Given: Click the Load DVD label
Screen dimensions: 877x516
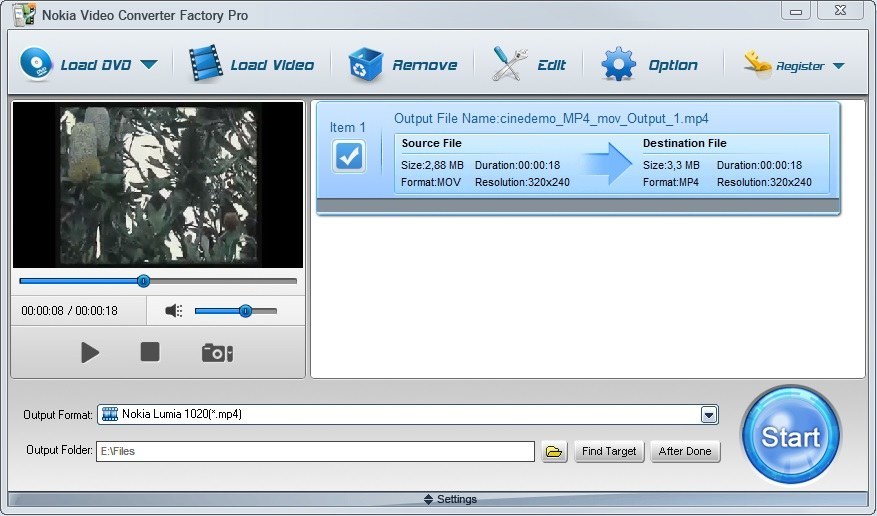Looking at the screenshot, I should 96,65.
